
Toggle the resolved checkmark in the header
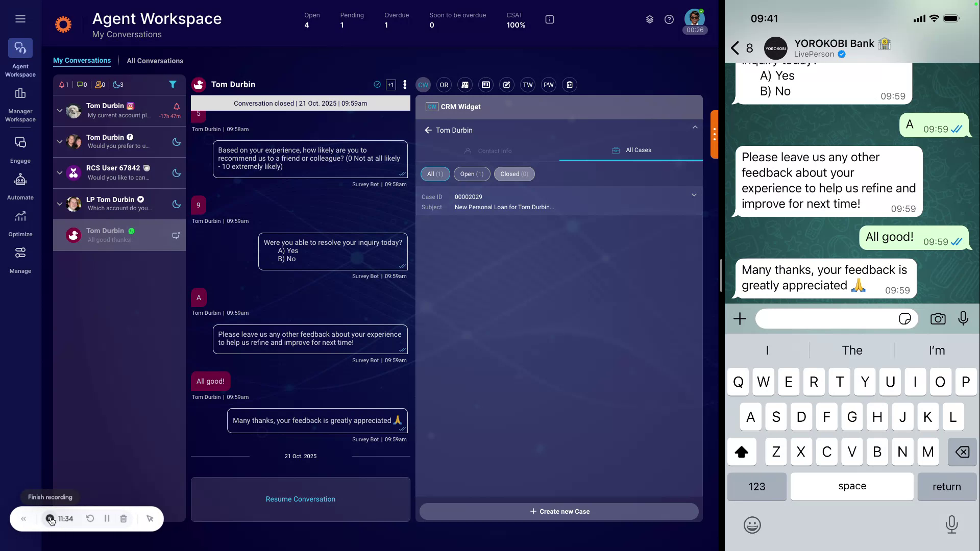coord(377,85)
